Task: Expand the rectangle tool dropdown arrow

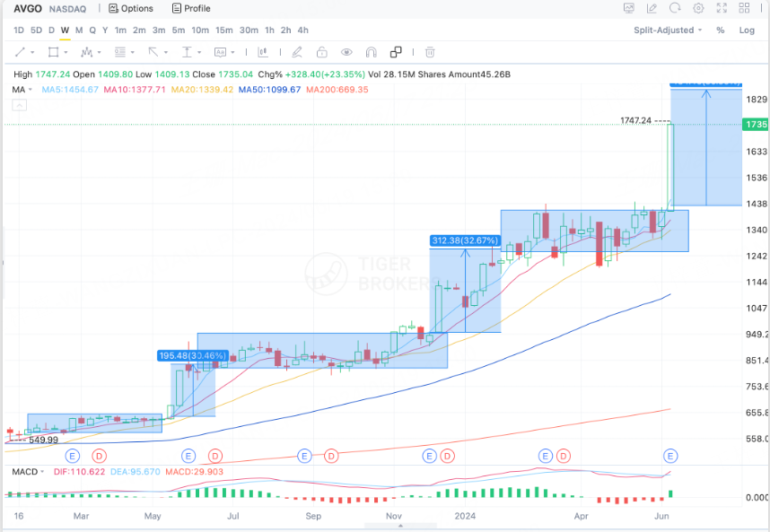Action: (66, 53)
